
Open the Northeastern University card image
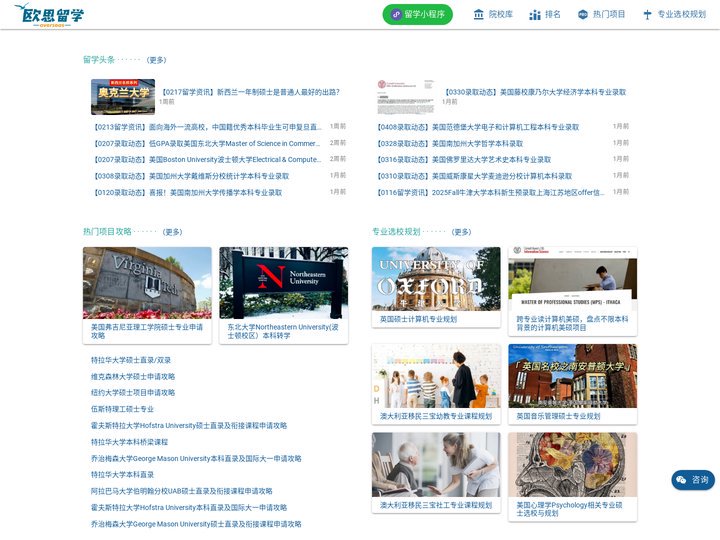284,283
